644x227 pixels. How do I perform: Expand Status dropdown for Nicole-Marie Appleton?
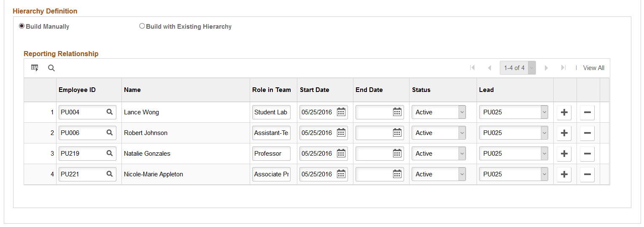tap(462, 174)
